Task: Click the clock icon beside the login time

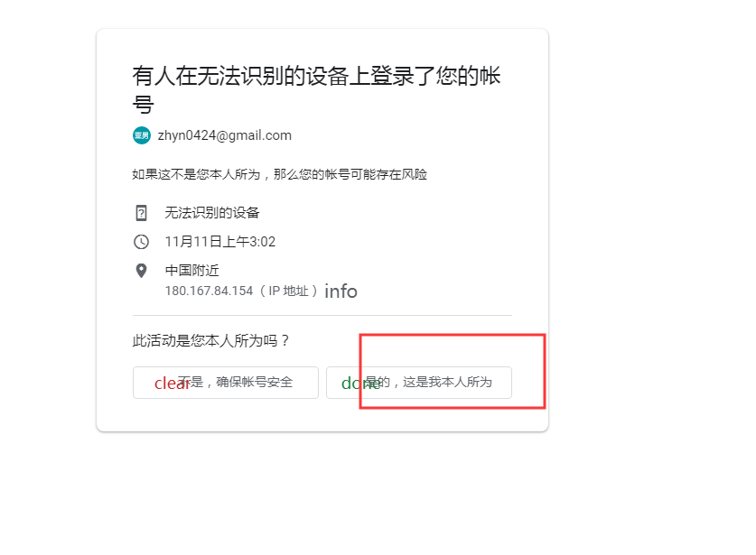Action: tap(141, 241)
